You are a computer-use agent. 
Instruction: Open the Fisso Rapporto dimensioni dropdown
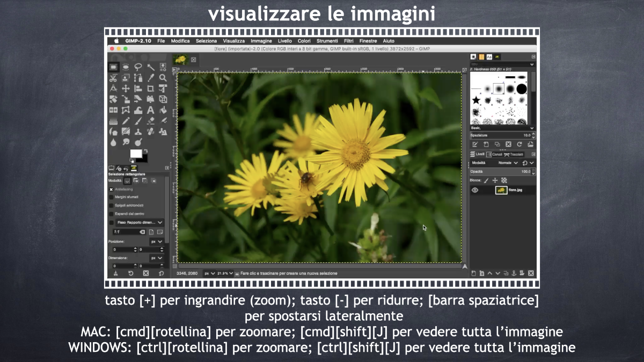click(140, 222)
